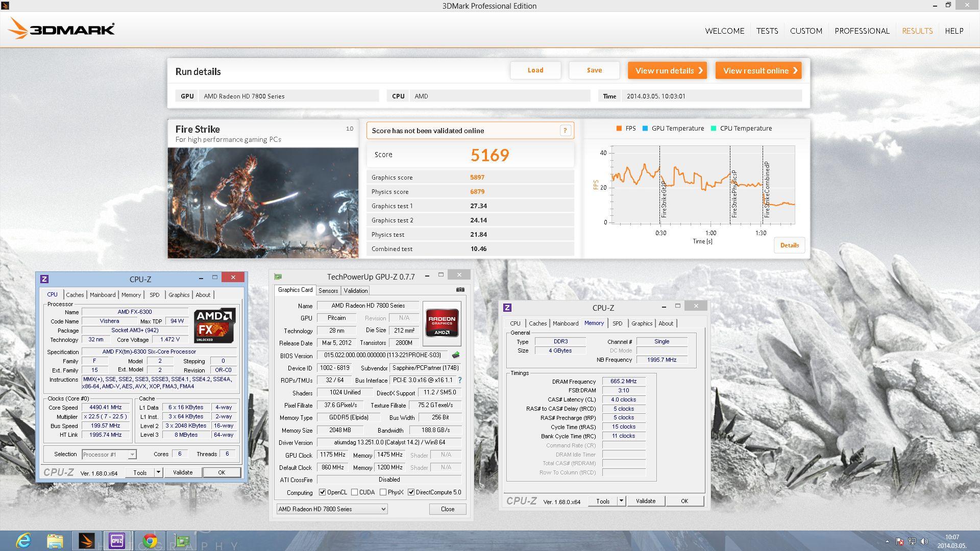Open File Explorer from taskbar

55,541
